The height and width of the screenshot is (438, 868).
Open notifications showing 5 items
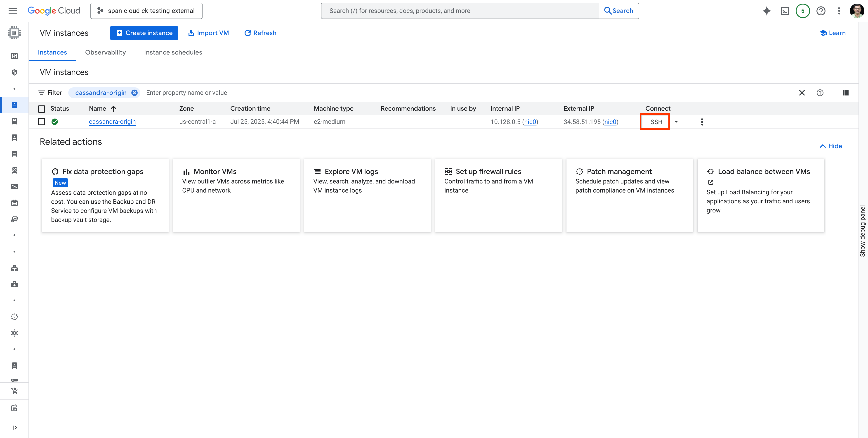pyautogui.click(x=803, y=11)
